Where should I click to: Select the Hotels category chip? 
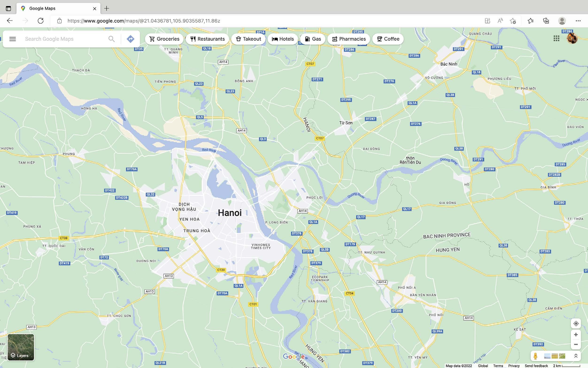click(x=283, y=39)
